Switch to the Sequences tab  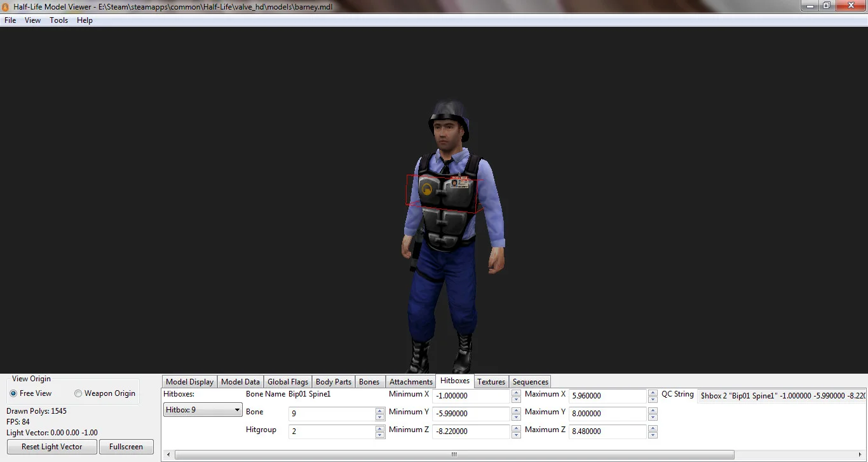[531, 382]
